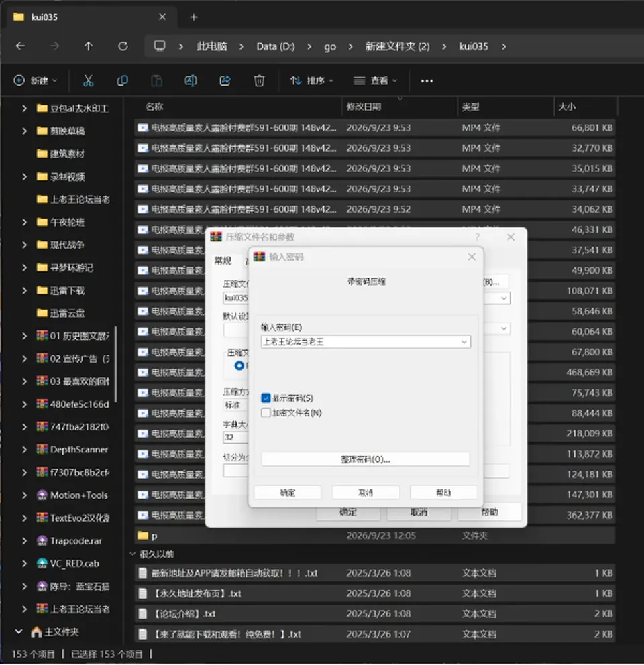Open the password field dropdown arrow
644x665 pixels.
pos(464,342)
